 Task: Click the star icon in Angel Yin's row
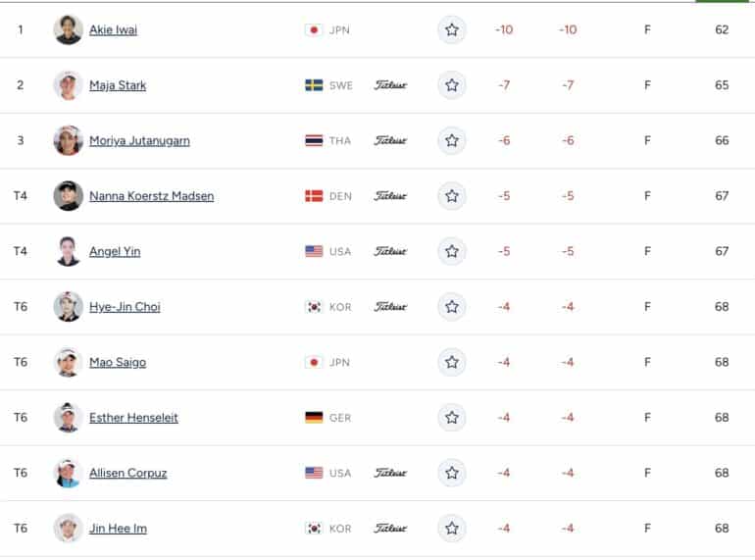pyautogui.click(x=452, y=251)
